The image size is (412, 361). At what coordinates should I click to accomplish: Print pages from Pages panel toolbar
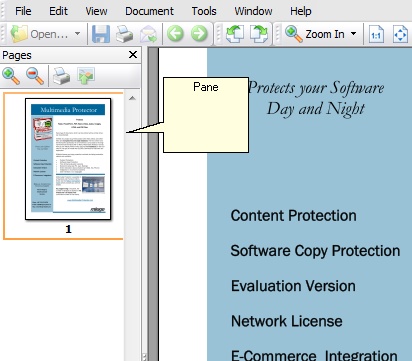point(62,76)
